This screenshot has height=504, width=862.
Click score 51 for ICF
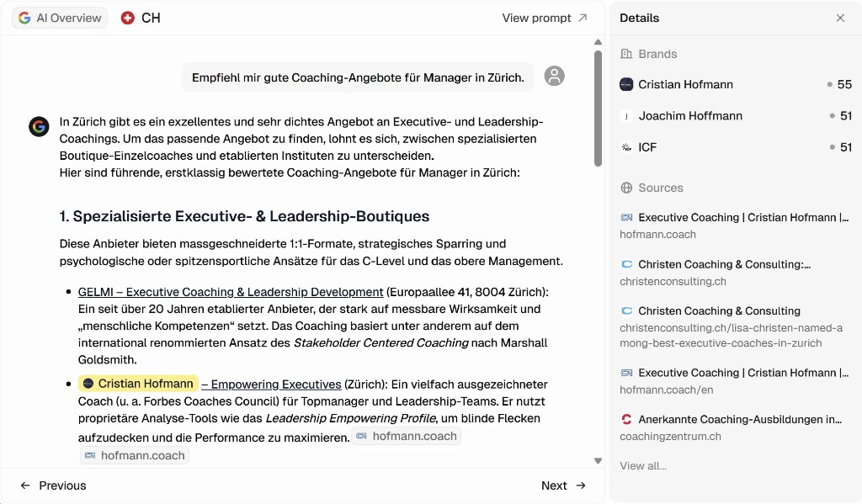click(x=845, y=147)
